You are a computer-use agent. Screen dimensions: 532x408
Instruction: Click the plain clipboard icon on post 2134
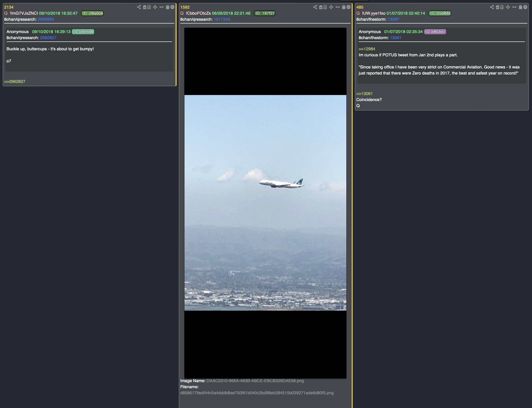click(168, 7)
